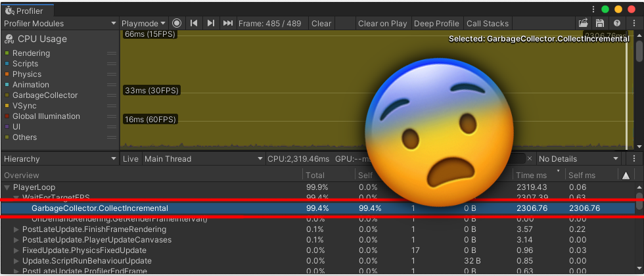
Task: Open the Playmode target dropdown
Action: [144, 24]
